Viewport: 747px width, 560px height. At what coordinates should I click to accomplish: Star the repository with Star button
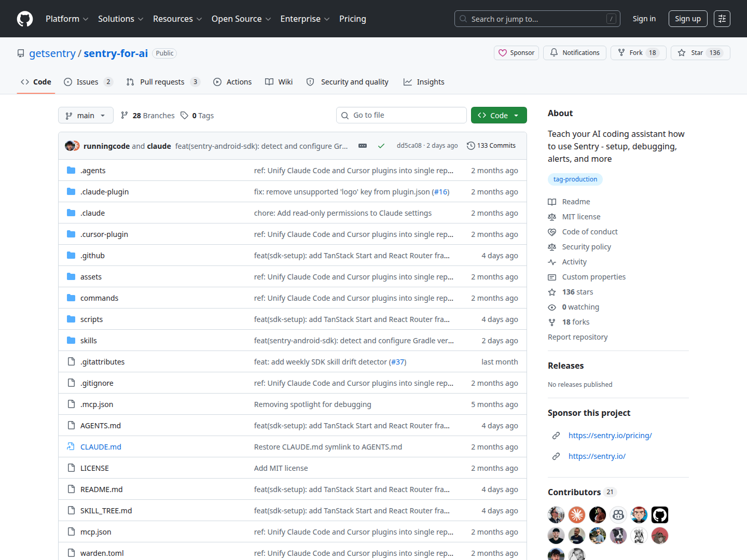[700, 53]
